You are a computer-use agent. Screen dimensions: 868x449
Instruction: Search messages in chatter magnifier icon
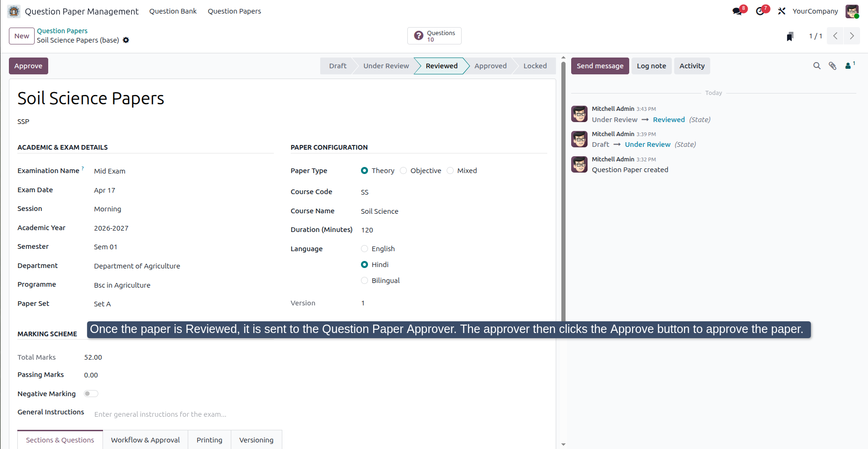click(x=817, y=66)
